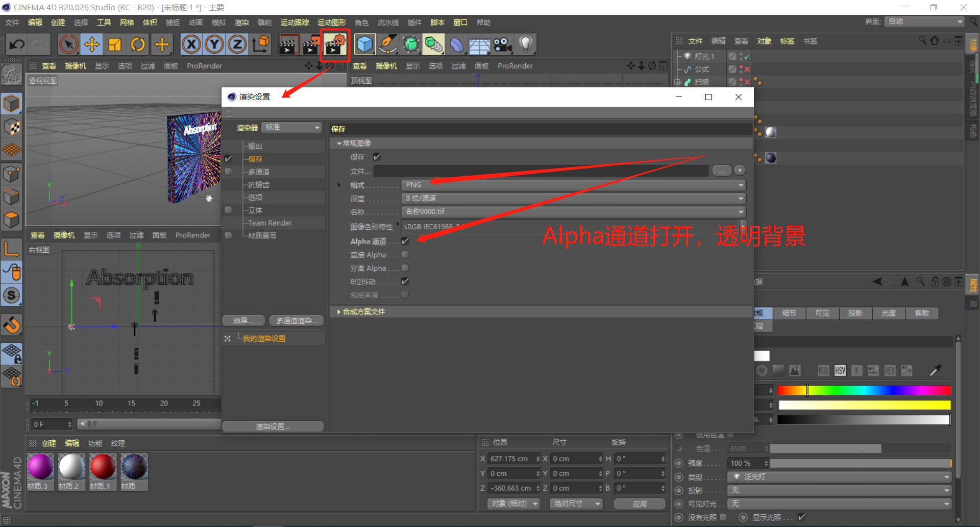The height and width of the screenshot is (527, 980).
Task: Click the red material swatch 材质.1
Action: (x=102, y=467)
